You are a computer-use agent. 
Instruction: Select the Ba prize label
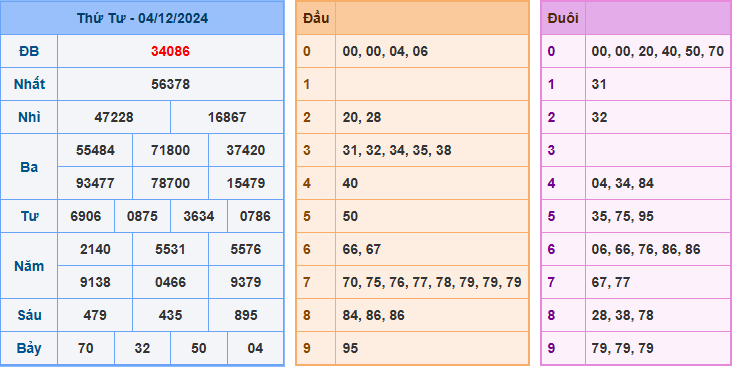(29, 167)
